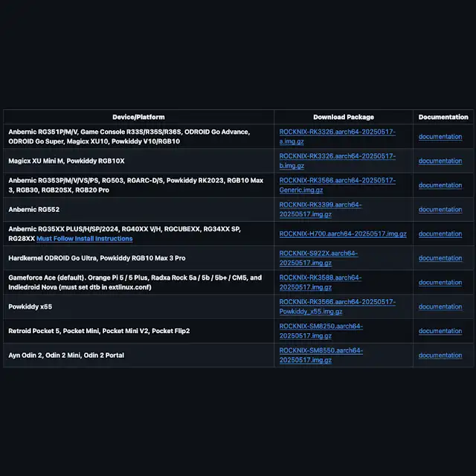The image size is (476, 476).
Task: View documentation for the Anbernic RG35XX PLUS row
Action: (x=440, y=234)
